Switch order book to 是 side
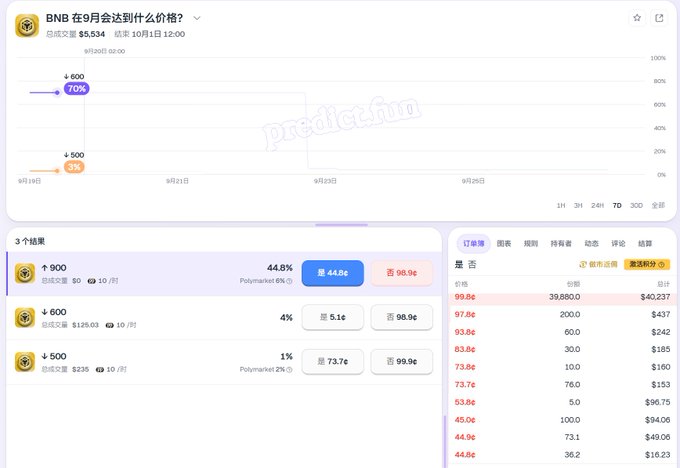 pos(458,265)
